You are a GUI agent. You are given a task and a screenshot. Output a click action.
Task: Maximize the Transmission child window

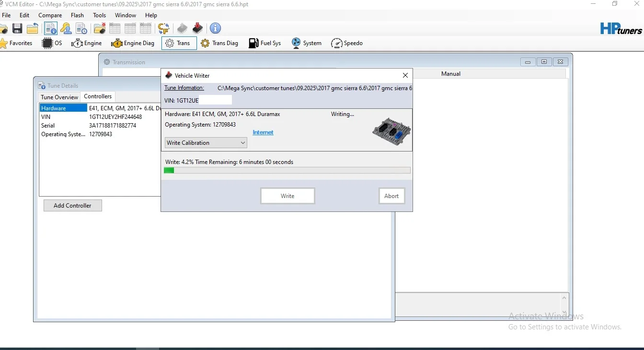tap(544, 62)
